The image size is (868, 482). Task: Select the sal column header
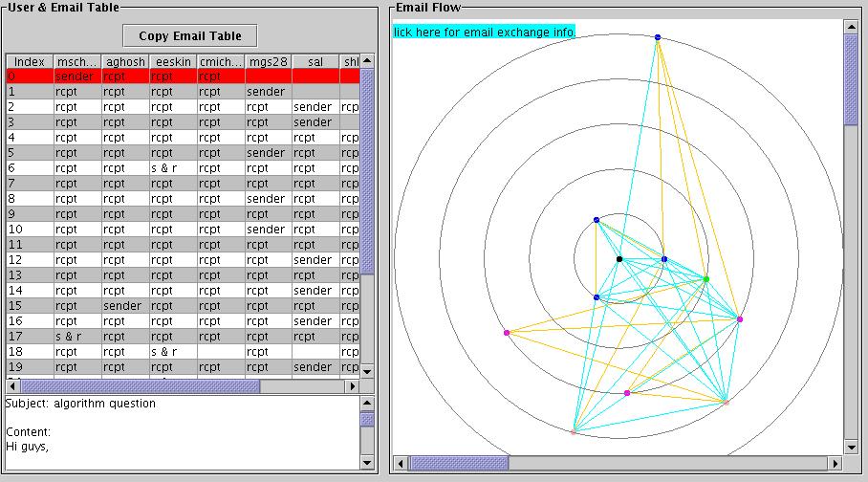coord(315,61)
